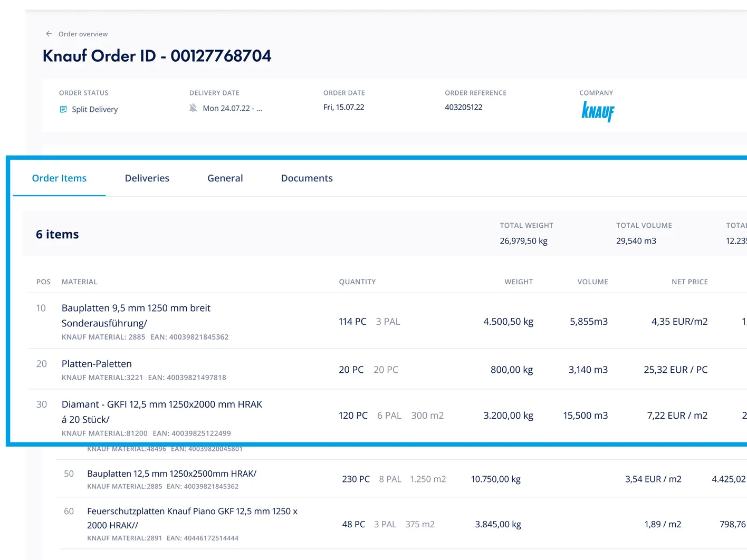
Task: Click the Knauf Order ID heading
Action: (157, 56)
